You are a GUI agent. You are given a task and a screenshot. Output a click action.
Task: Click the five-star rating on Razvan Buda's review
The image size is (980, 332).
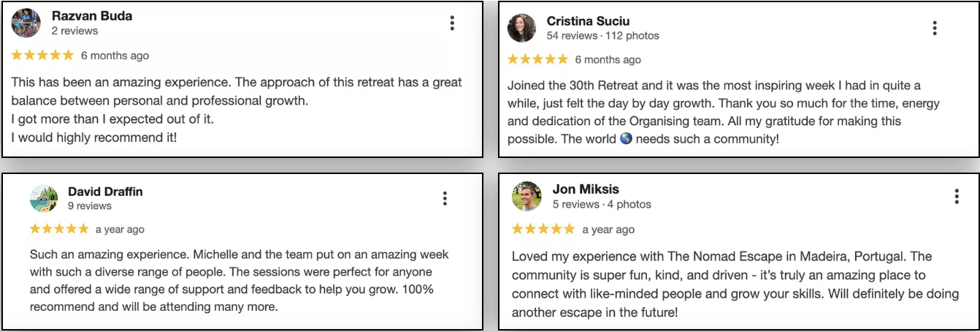click(43, 56)
